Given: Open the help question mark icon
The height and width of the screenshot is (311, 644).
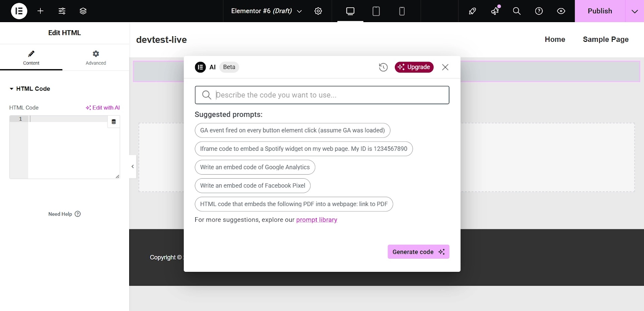Looking at the screenshot, I should tap(539, 11).
